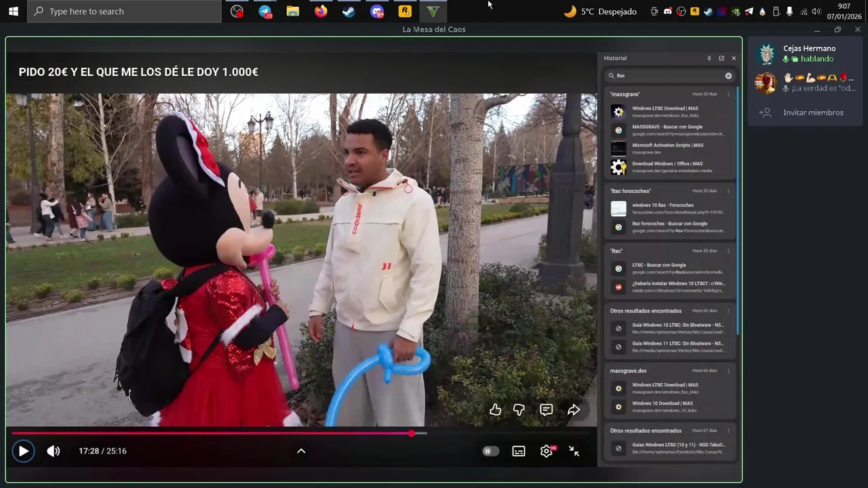Click Discord tray icon
This screenshot has width=868, height=488.
click(x=668, y=12)
